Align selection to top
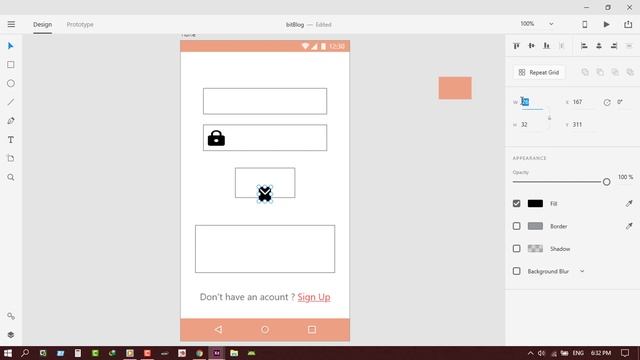 pos(516,46)
